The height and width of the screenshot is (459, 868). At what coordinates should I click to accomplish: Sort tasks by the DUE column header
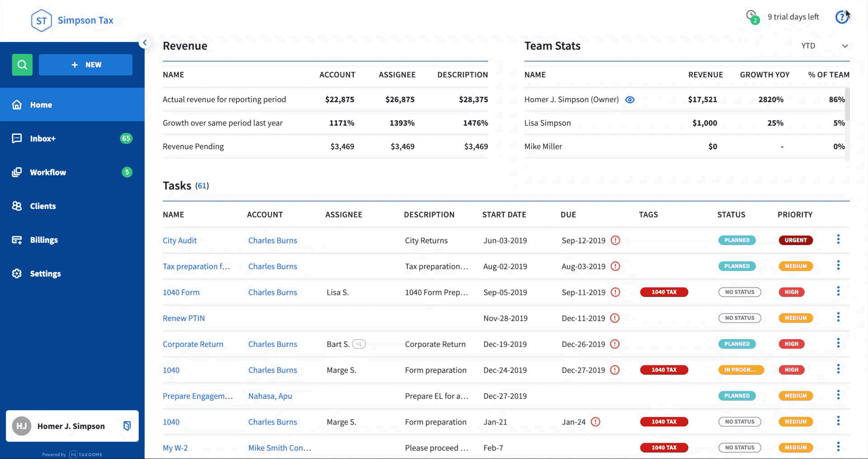(568, 214)
